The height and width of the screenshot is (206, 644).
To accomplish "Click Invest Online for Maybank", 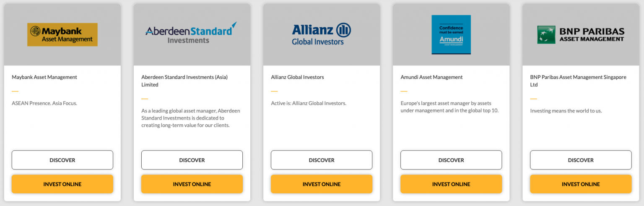I will point(62,184).
